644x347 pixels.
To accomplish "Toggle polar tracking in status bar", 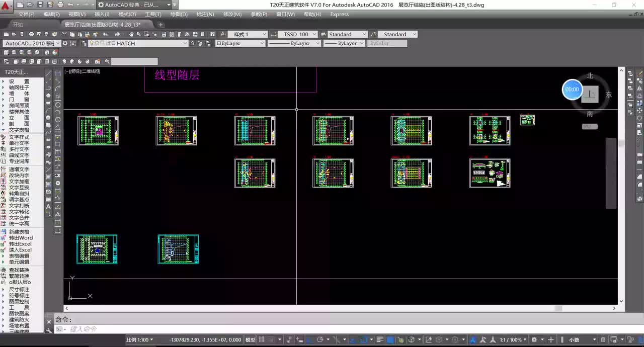I will point(320,340).
